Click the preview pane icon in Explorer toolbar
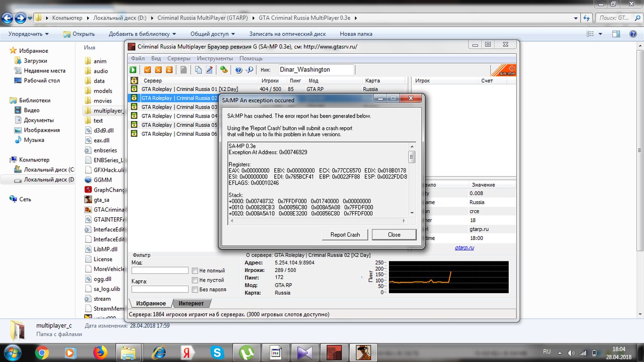644x362 pixels. [616, 34]
